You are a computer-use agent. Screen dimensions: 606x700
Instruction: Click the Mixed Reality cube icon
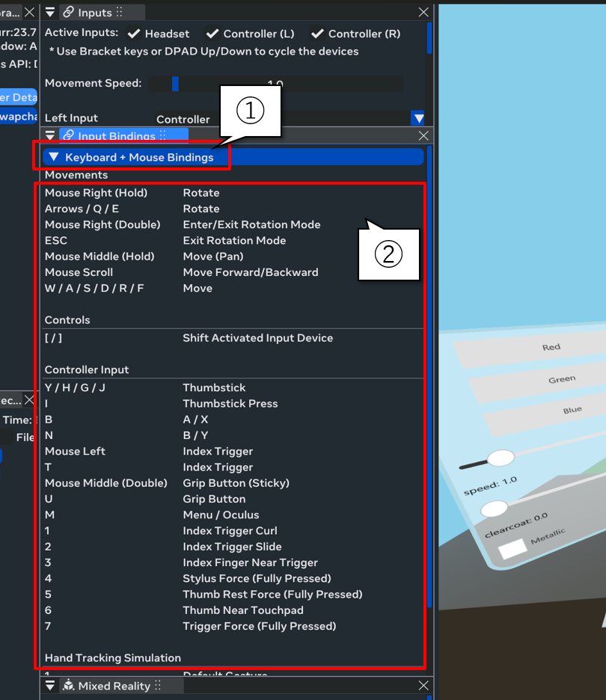(69, 686)
